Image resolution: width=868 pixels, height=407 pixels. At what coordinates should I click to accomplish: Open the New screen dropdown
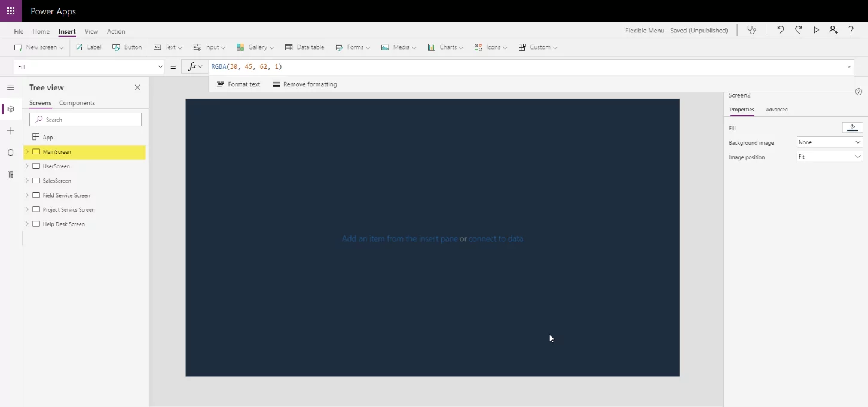(39, 47)
